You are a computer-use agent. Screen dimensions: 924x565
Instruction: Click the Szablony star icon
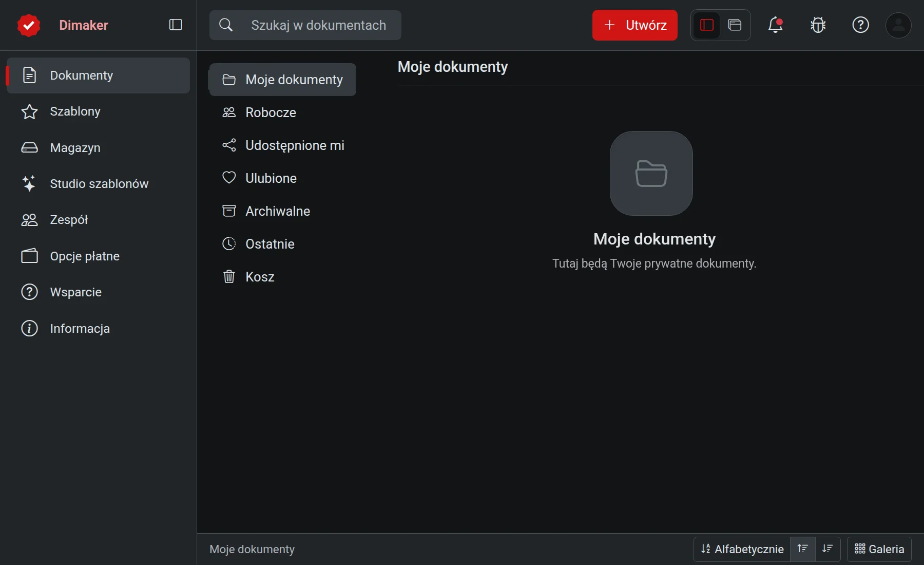[29, 111]
